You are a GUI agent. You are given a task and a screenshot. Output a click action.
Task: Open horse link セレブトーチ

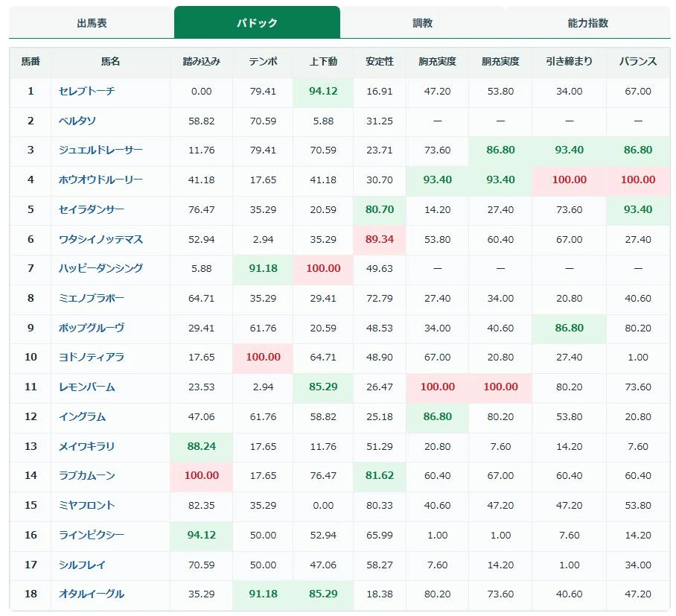pos(86,91)
